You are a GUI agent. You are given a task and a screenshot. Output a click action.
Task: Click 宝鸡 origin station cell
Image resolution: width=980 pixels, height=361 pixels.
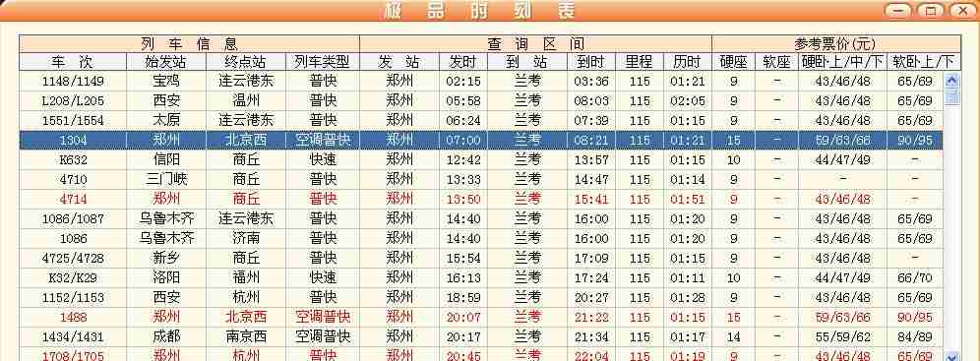pos(166,82)
